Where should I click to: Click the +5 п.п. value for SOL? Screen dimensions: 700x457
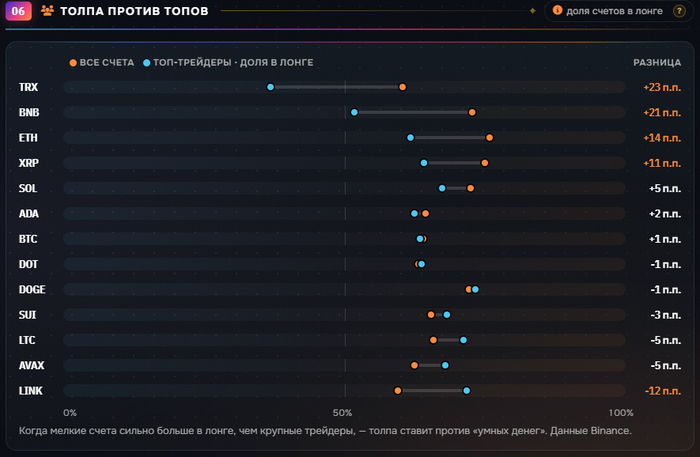665,189
